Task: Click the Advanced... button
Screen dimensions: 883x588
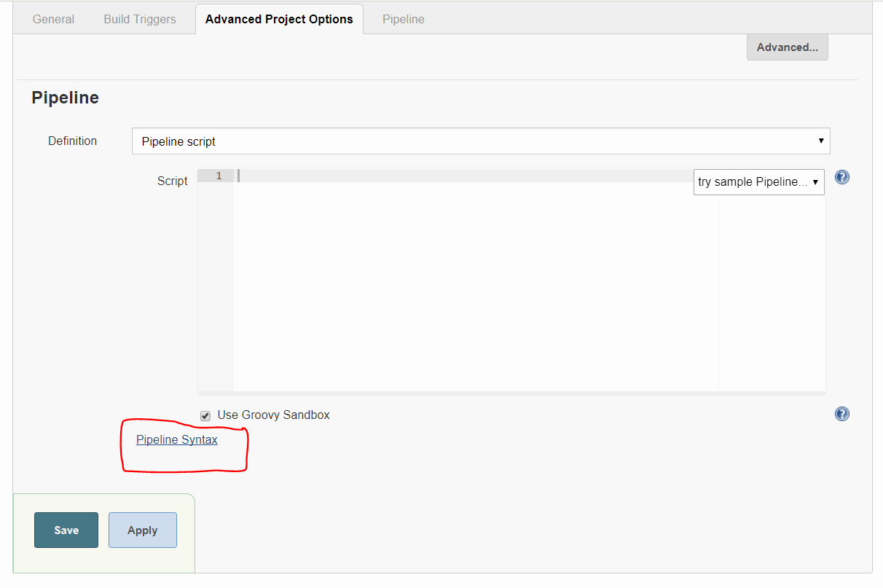Action: click(787, 47)
